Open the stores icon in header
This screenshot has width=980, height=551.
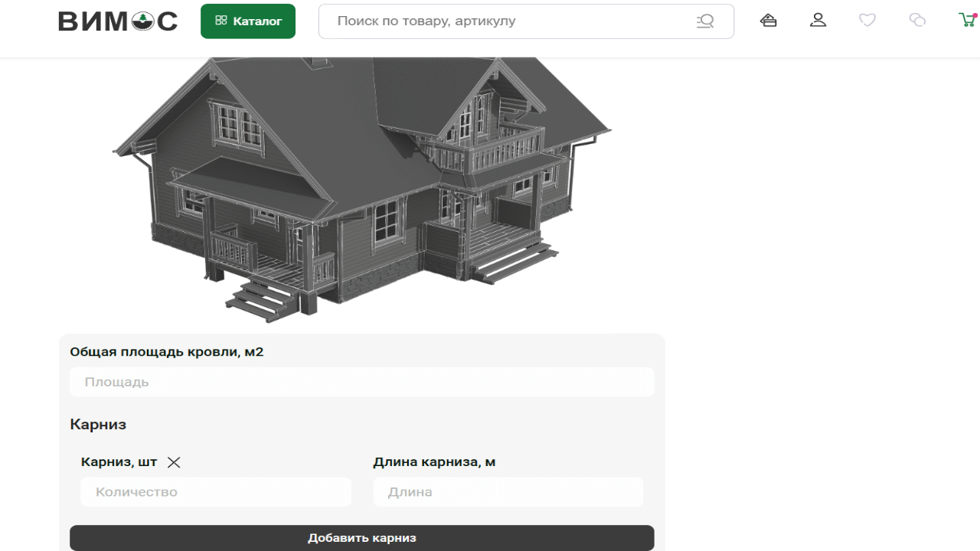point(769,21)
